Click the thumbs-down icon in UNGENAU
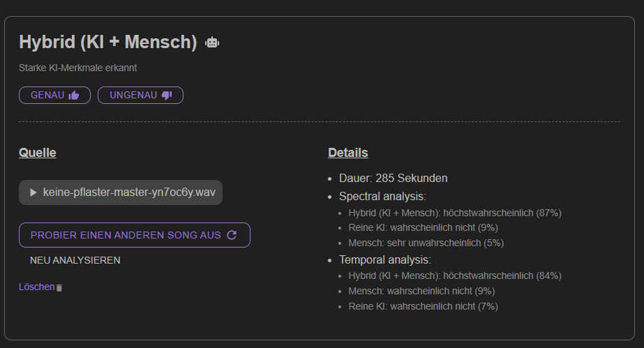This screenshot has width=644, height=348. coord(167,96)
